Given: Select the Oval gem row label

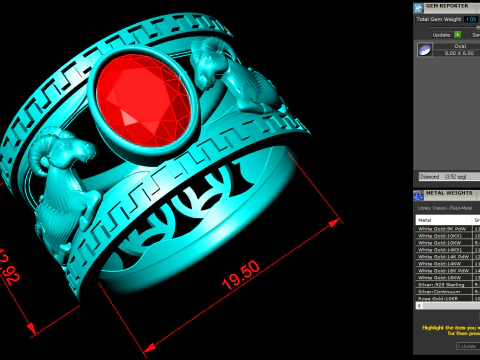Looking at the screenshot, I should (x=460, y=46).
